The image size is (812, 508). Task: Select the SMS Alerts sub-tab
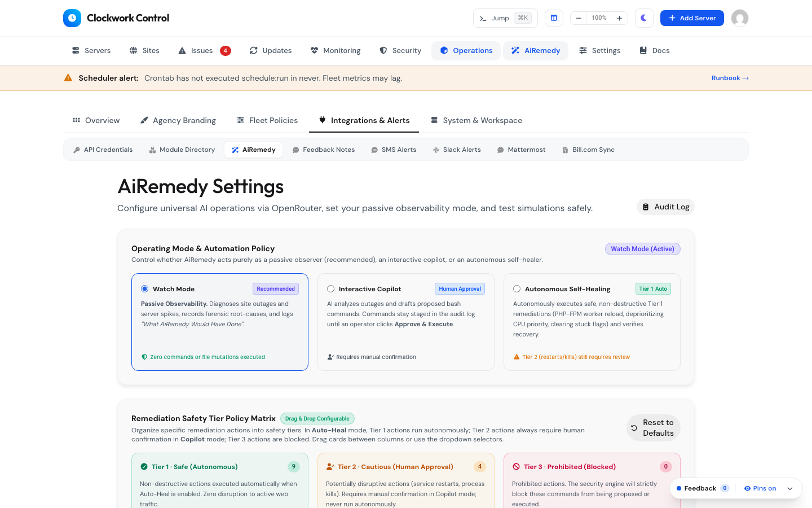click(x=394, y=150)
